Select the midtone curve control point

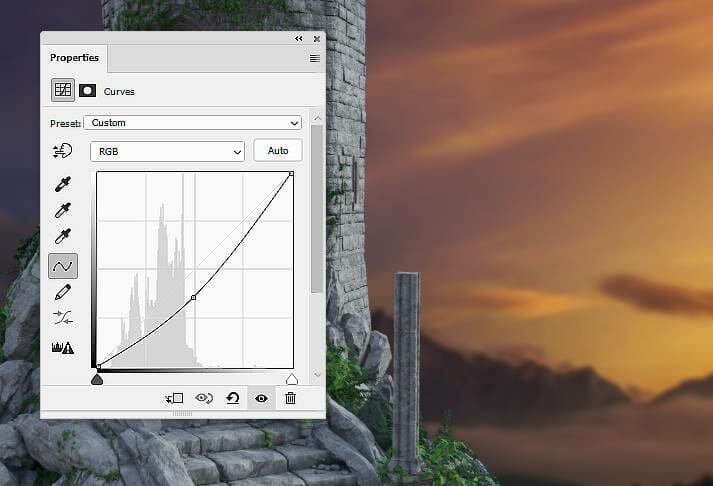pyautogui.click(x=194, y=297)
